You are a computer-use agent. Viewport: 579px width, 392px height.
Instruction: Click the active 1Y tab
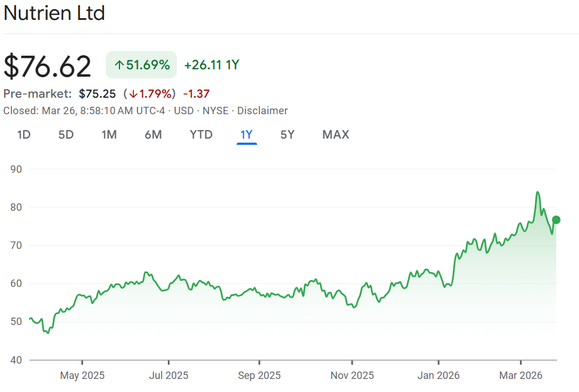pos(246,135)
